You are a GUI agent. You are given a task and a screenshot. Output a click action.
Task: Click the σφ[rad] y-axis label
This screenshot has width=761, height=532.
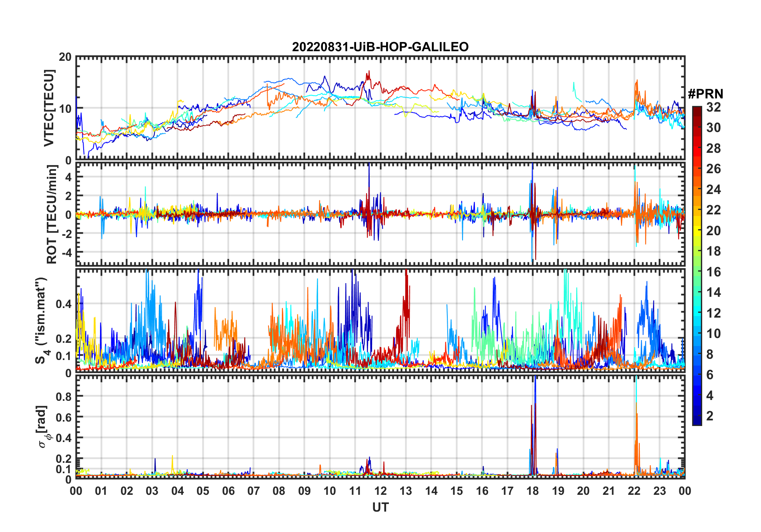pyautogui.click(x=43, y=426)
